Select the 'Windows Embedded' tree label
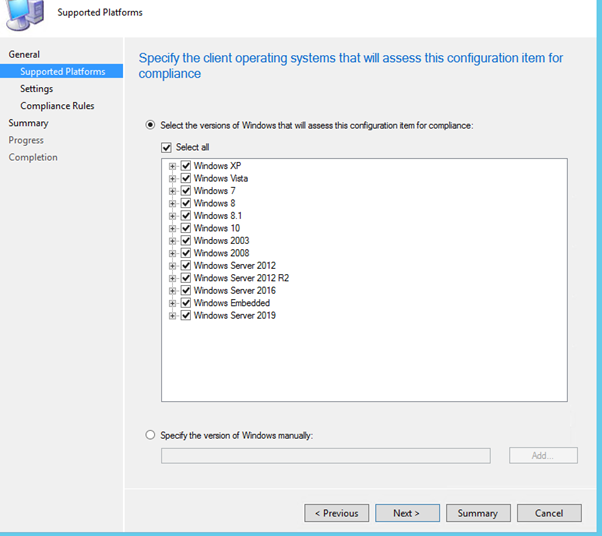This screenshot has height=536, width=602. [232, 303]
